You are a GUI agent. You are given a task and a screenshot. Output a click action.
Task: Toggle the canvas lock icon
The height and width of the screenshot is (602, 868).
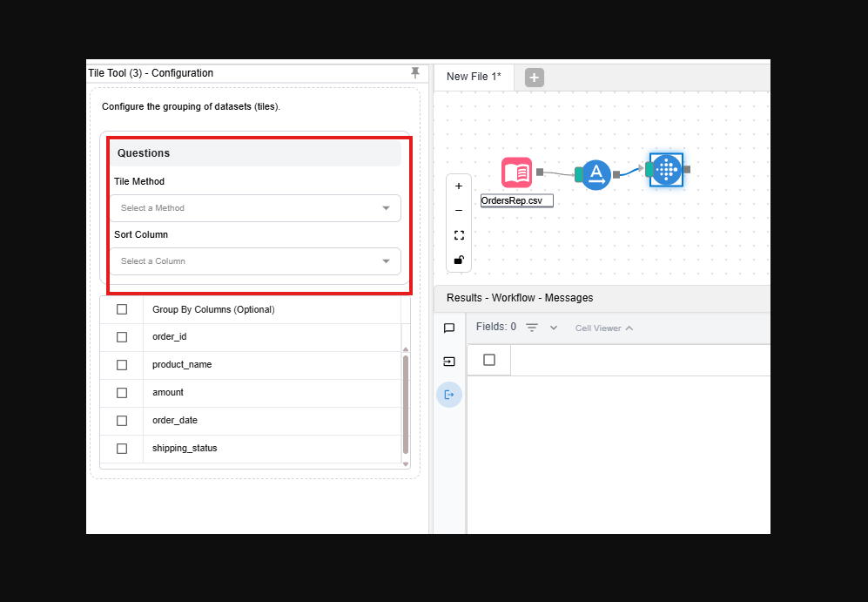[x=459, y=260]
